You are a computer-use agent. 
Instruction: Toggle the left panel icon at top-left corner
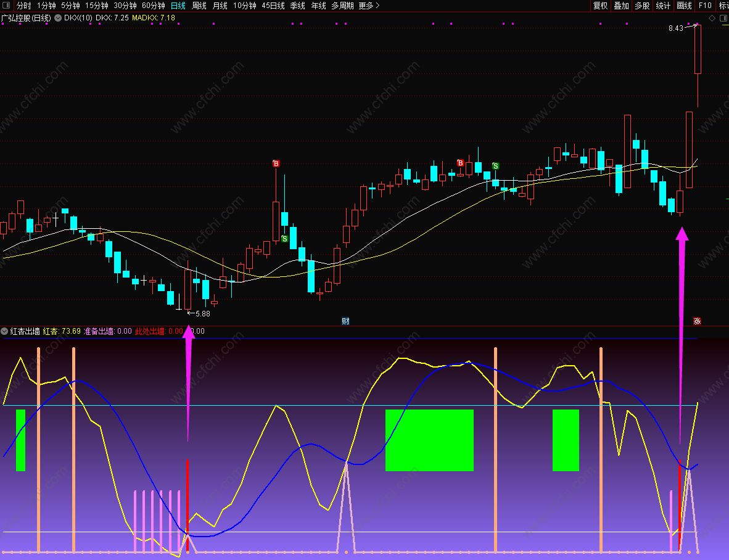tap(6, 6)
